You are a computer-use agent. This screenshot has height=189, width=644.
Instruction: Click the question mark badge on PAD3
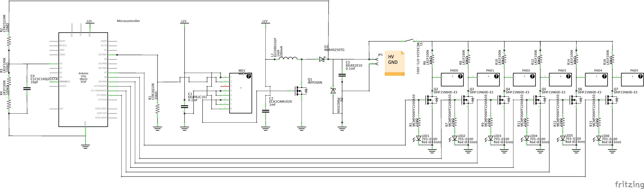point(568,76)
